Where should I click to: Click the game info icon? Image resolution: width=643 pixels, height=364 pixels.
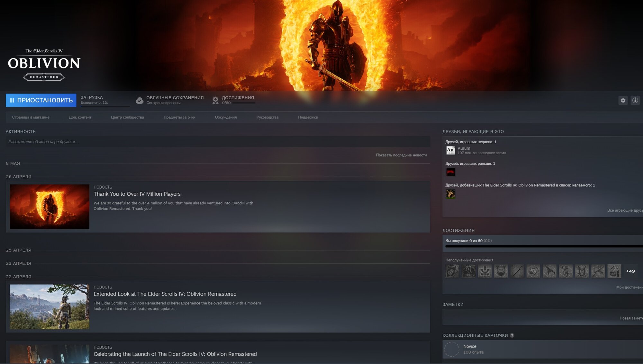[x=635, y=100]
